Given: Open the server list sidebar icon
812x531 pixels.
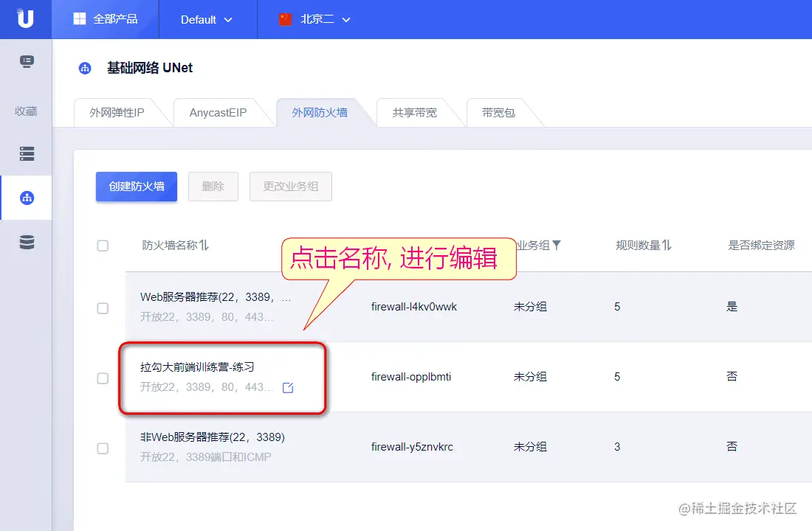Looking at the screenshot, I should click(x=27, y=153).
